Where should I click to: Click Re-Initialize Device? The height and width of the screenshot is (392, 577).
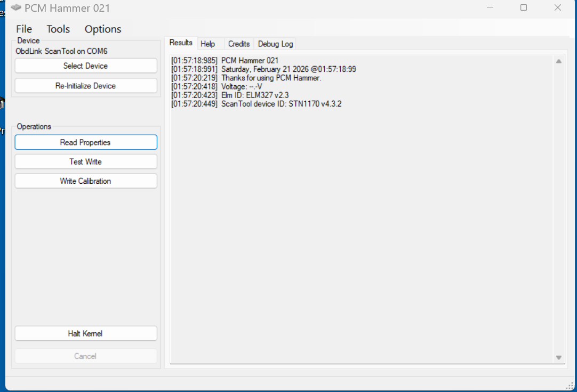(x=86, y=86)
